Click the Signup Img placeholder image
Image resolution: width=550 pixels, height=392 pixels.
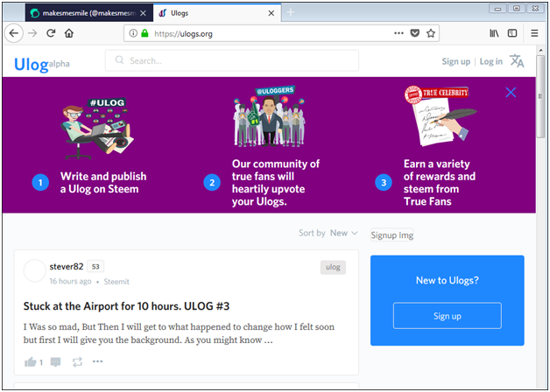391,235
